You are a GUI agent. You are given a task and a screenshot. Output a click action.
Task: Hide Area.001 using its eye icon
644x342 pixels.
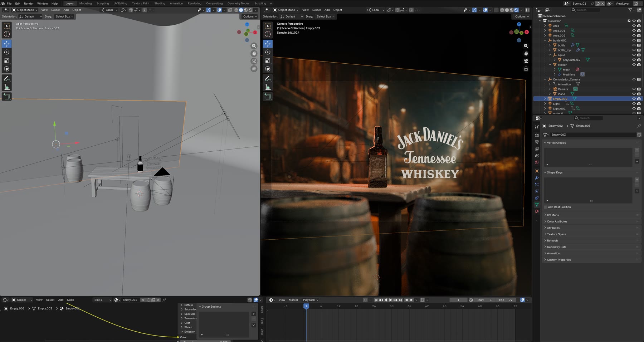(x=634, y=31)
